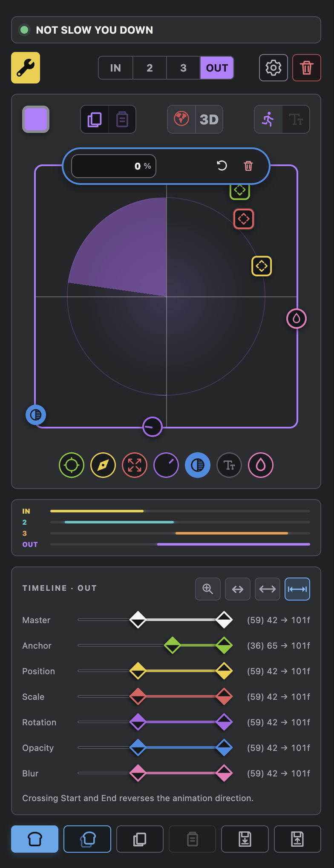
Task: Click the outlined stacked-toast button at the bottom
Action: (x=87, y=839)
